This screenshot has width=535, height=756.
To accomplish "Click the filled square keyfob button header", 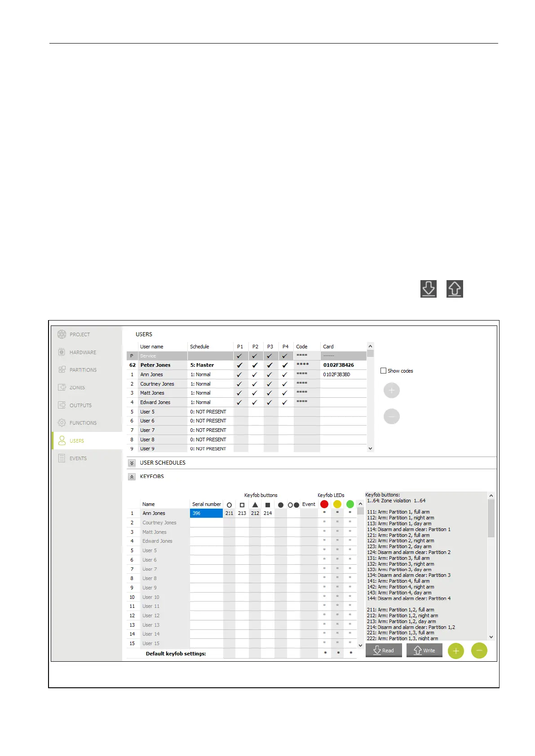I will (x=268, y=505).
